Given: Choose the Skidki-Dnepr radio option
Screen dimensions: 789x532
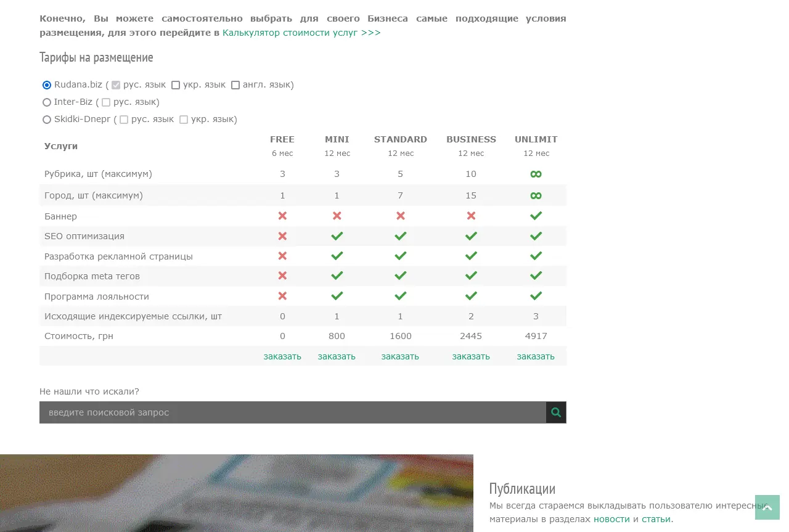Looking at the screenshot, I should tap(47, 120).
